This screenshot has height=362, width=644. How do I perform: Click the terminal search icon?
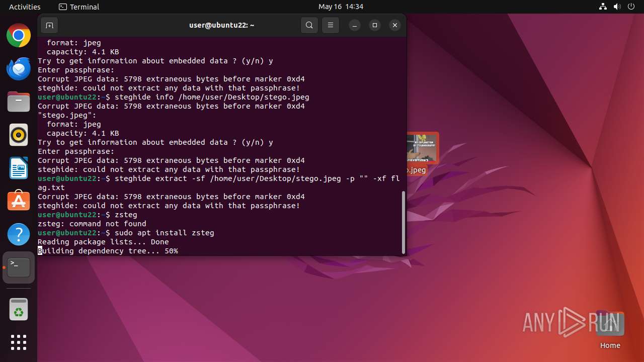tap(309, 25)
